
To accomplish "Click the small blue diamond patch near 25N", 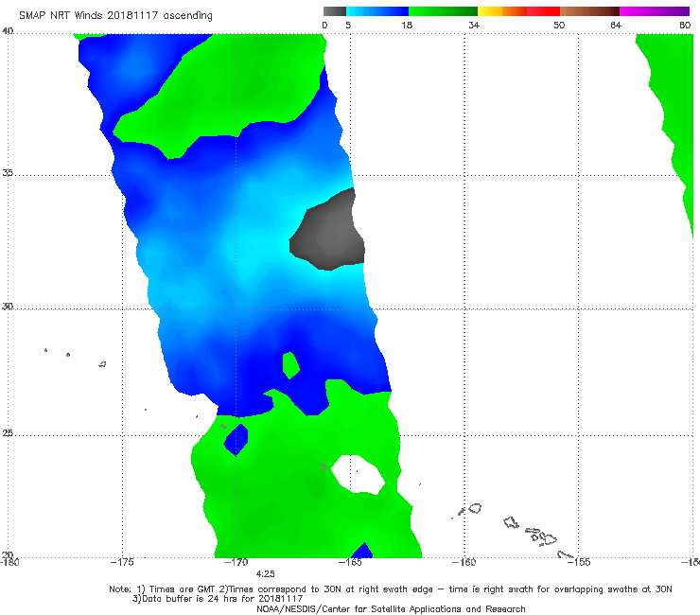I will point(236,440).
